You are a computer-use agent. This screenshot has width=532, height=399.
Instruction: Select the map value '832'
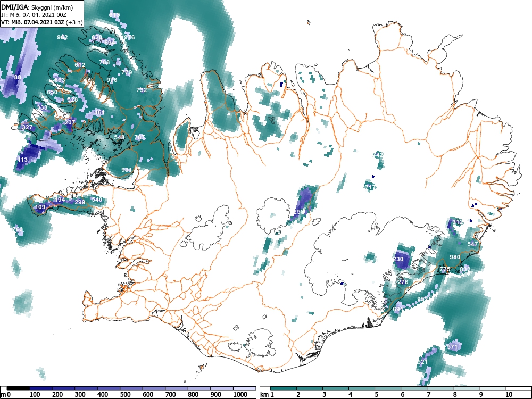(465, 269)
